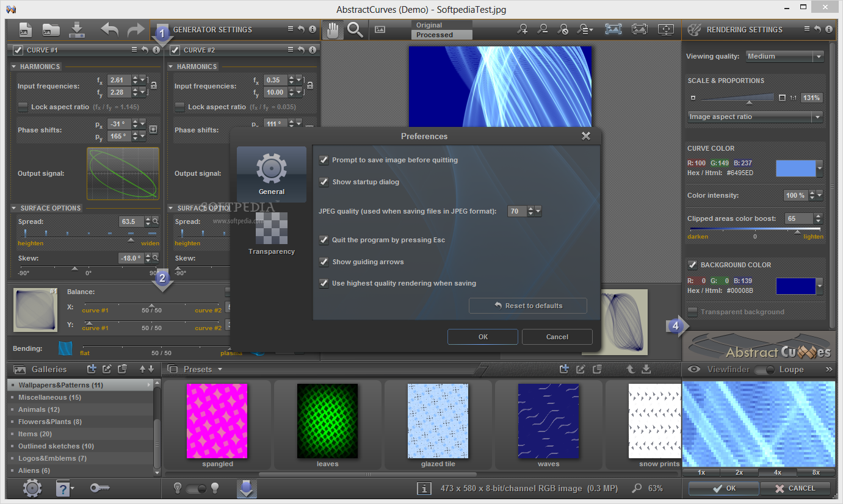Click the blue down-arrow icon in bottom bar
843x504 pixels.
point(247,489)
